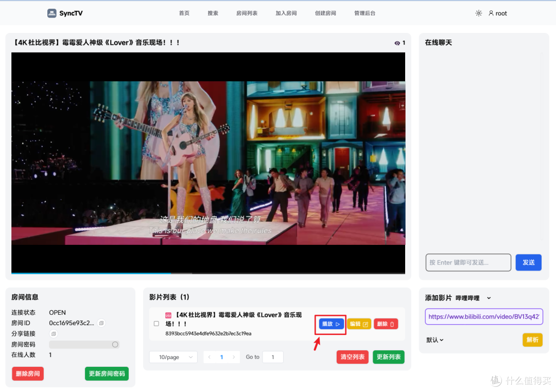This screenshot has height=392, width=556.
Task: Open the root user account icon
Action: pyautogui.click(x=492, y=13)
